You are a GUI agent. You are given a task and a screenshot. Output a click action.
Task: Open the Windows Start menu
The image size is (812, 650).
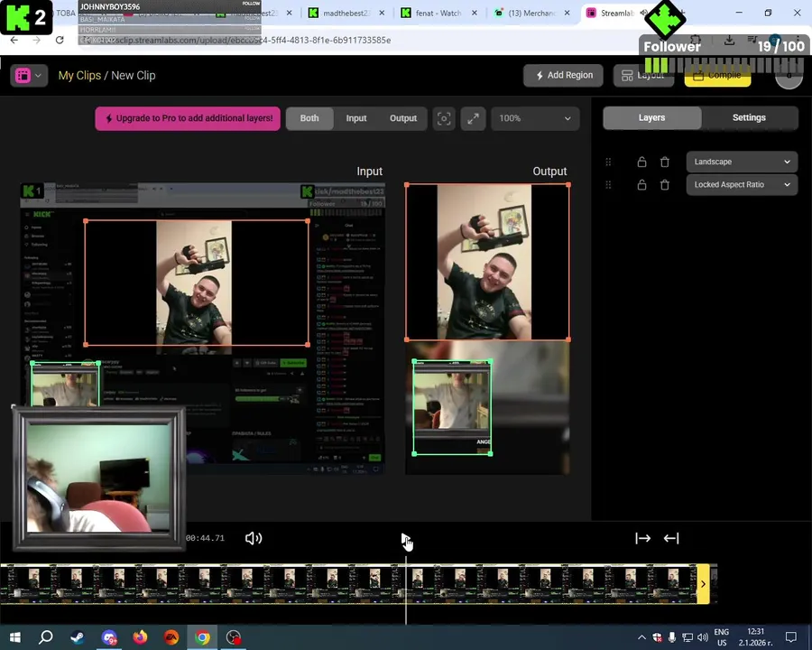pos(14,637)
